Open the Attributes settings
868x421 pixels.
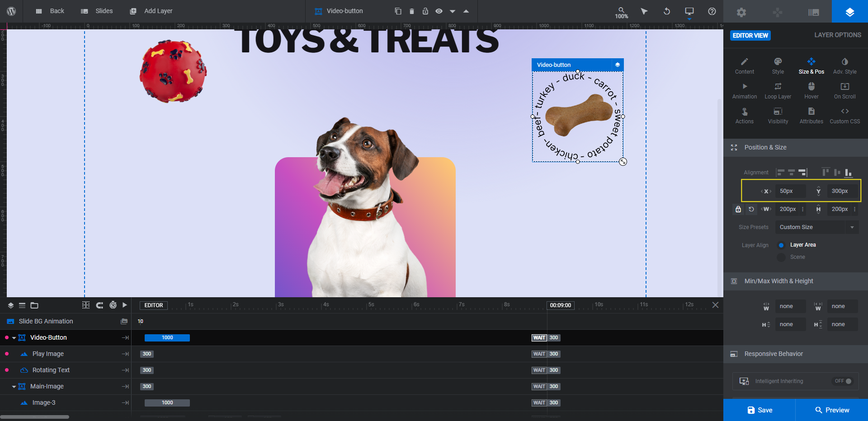(x=811, y=116)
